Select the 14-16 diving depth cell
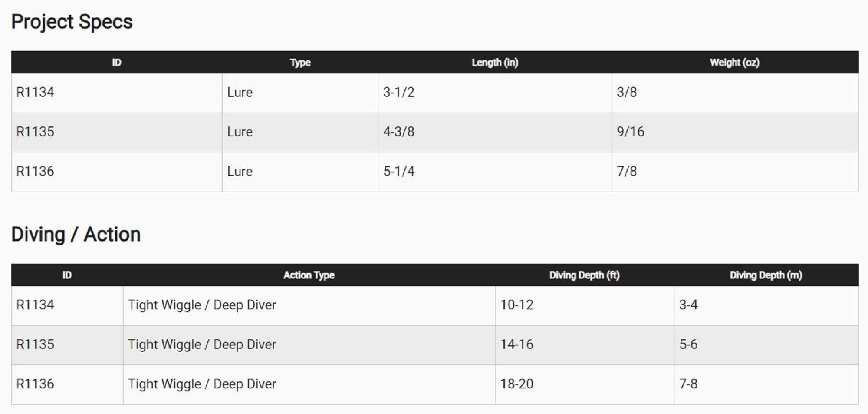Screen dimensions: 868x414 516,344
